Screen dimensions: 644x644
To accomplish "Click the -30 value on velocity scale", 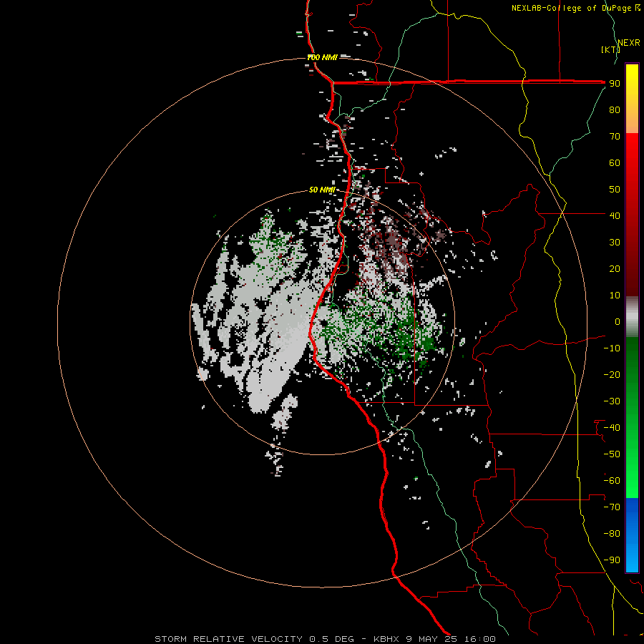I will click(612, 401).
